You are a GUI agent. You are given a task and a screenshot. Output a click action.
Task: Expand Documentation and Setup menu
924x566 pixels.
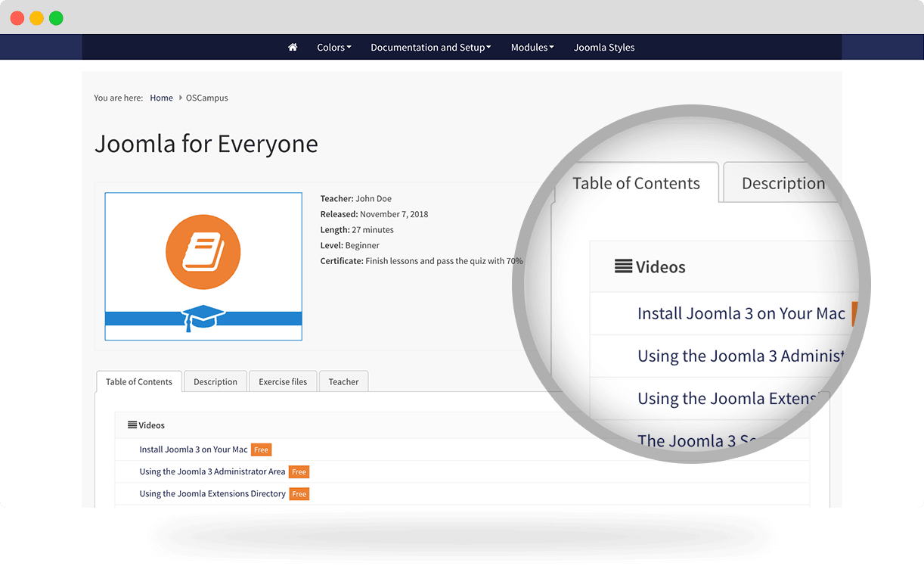(431, 47)
